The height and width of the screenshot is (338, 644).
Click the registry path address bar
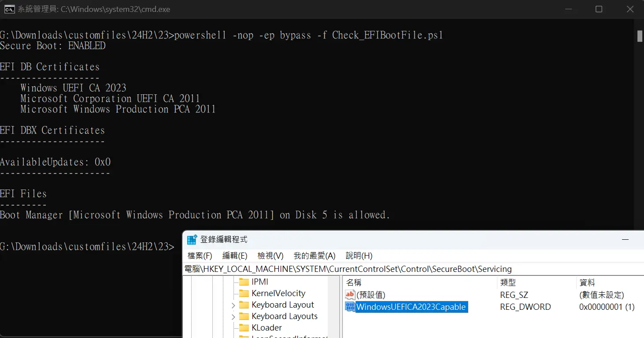(413, 269)
